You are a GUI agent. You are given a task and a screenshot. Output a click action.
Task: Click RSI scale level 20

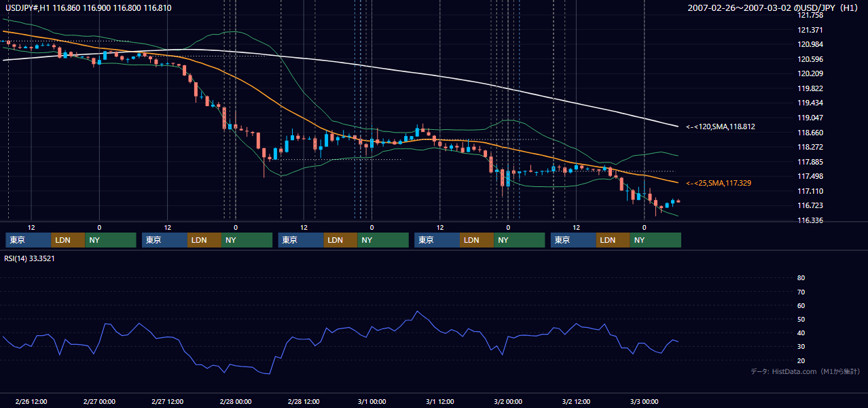(801, 360)
